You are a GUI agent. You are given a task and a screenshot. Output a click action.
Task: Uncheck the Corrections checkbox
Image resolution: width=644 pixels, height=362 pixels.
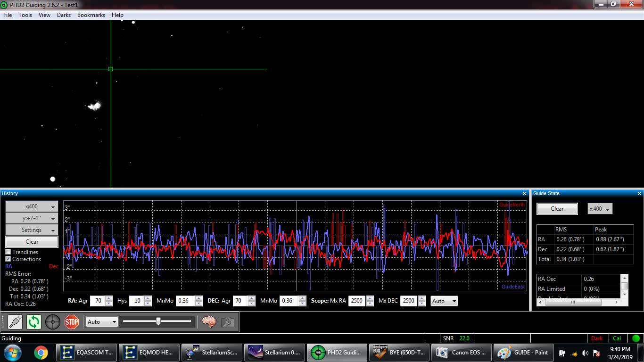pos(8,259)
